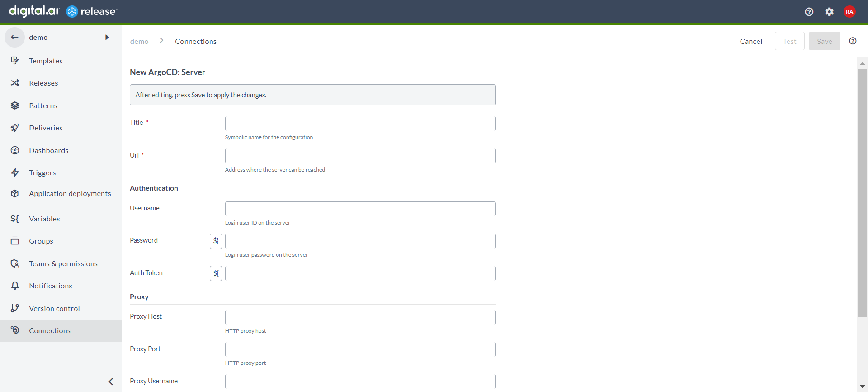
Task: Click the Patterns layers icon
Action: pos(15,105)
